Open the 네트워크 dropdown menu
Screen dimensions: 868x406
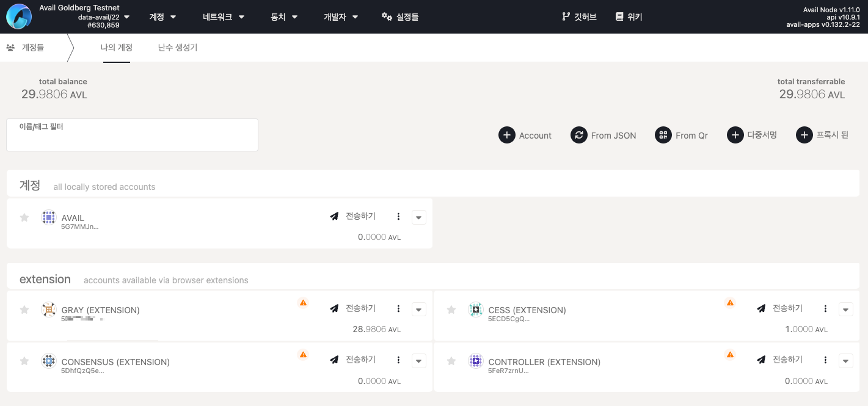(224, 17)
